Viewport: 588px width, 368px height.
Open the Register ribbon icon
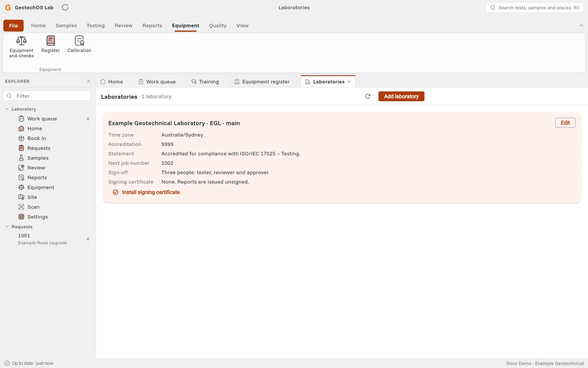tap(51, 44)
